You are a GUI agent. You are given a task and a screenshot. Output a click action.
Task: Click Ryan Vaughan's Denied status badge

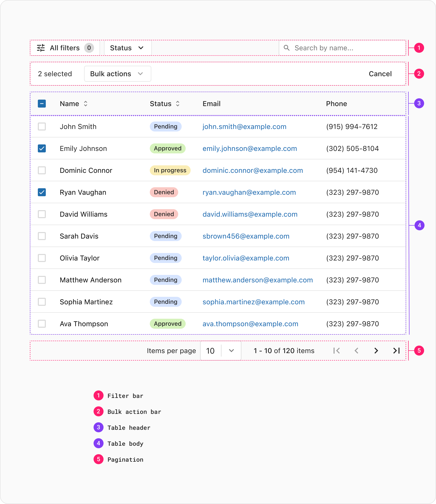click(x=164, y=192)
